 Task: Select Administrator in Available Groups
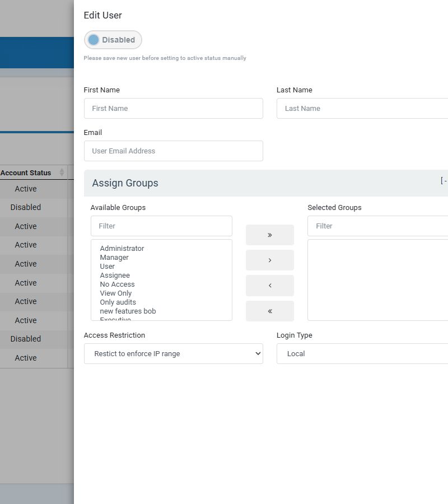point(122,249)
